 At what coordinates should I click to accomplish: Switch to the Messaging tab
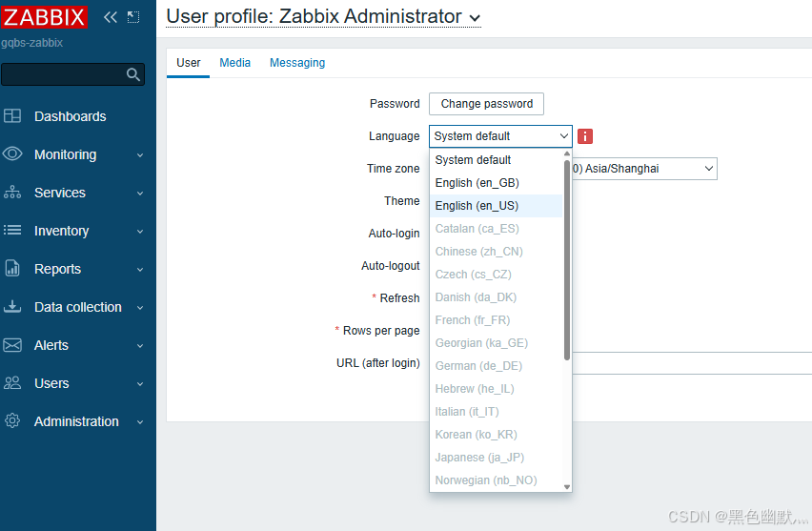[297, 63]
